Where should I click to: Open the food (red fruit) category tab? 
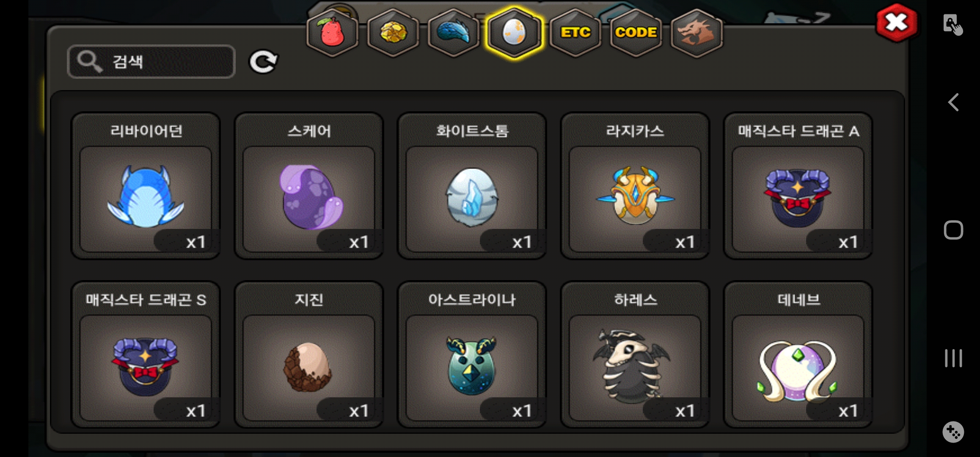332,33
